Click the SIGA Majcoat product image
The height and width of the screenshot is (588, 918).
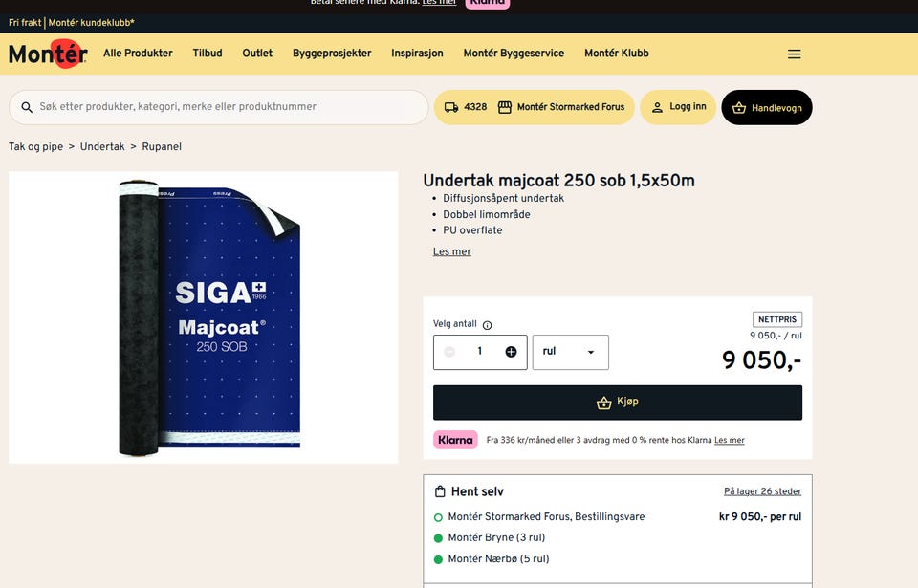point(203,317)
